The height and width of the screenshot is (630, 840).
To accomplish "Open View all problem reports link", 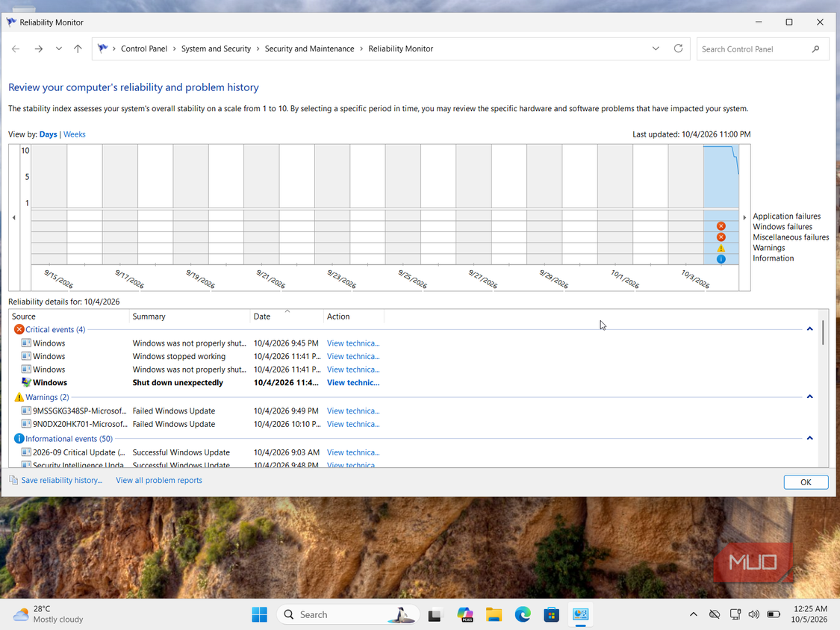I will click(159, 481).
